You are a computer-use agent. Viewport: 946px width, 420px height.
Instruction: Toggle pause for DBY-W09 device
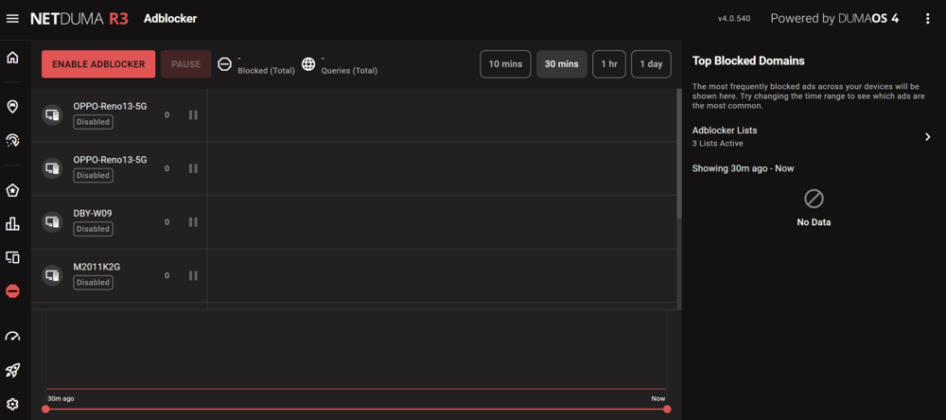click(193, 222)
